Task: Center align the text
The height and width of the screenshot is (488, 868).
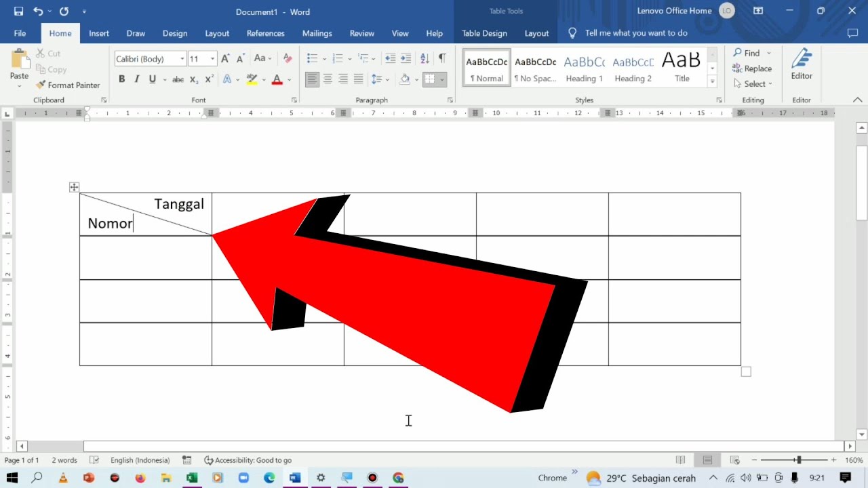Action: 328,79
